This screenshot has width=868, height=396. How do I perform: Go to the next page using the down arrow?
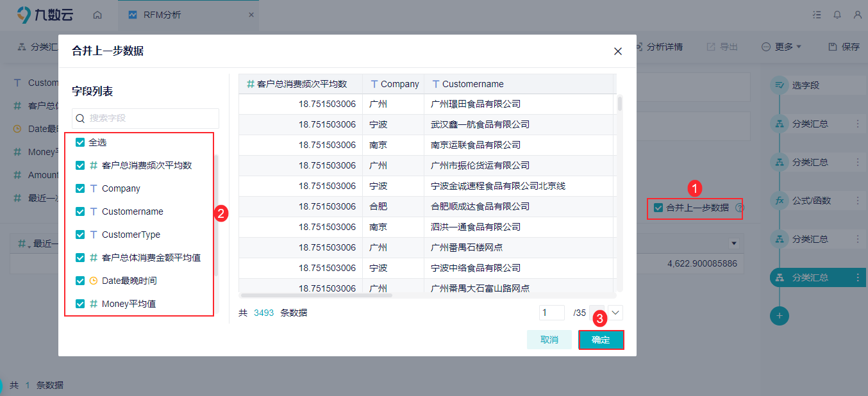[x=615, y=313]
